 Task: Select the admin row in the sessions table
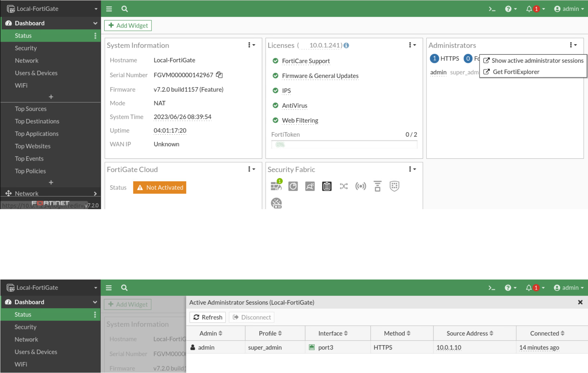click(387, 347)
